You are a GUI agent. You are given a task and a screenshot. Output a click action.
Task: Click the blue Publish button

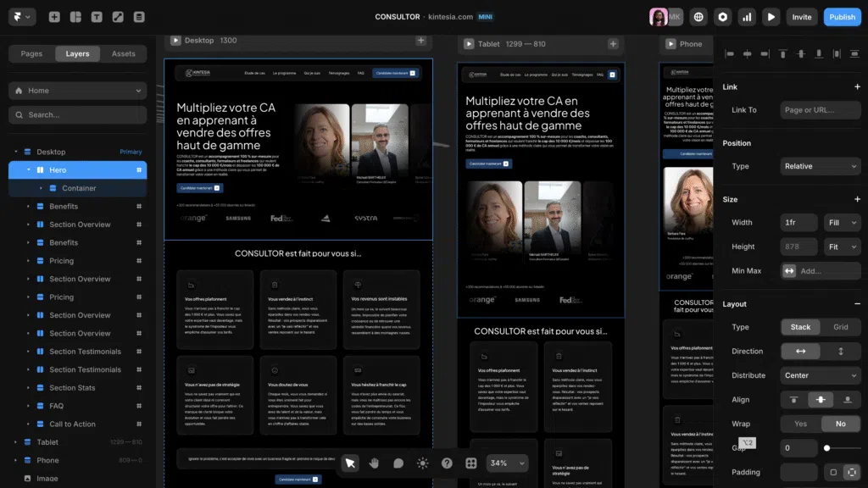pyautogui.click(x=842, y=16)
